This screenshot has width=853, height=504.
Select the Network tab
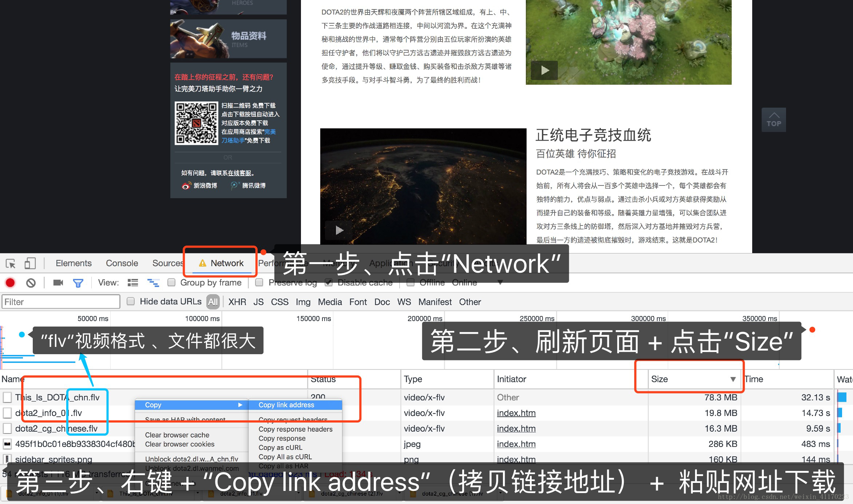pos(227,263)
